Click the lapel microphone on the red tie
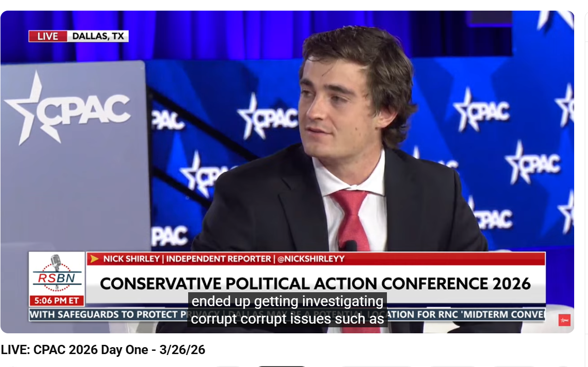588x367 pixels. tap(350, 246)
